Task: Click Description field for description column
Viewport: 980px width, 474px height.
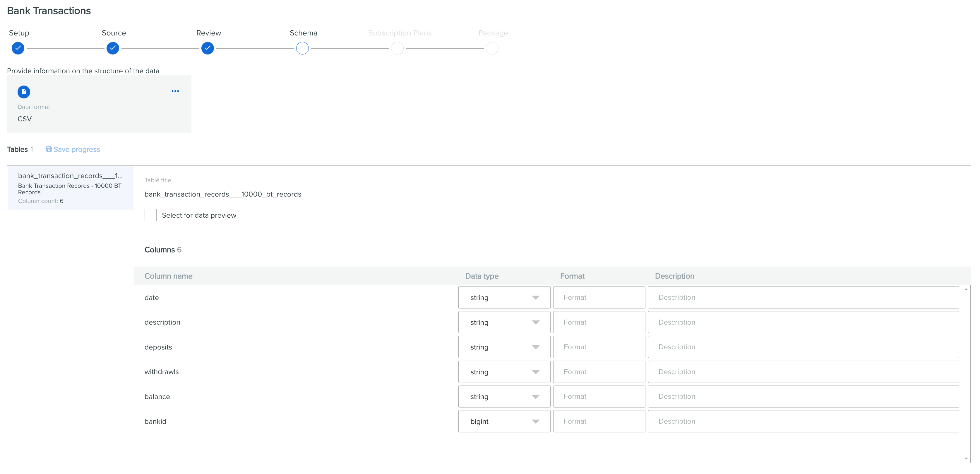Action: coord(803,322)
